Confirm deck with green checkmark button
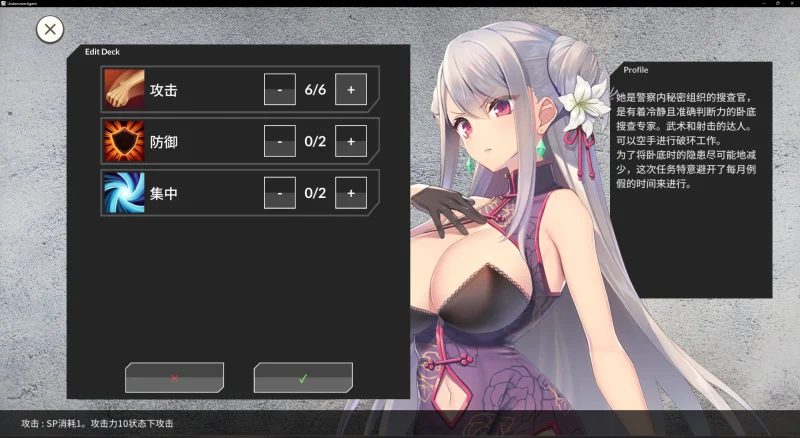Screen dimensions: 800x438 coord(303,378)
